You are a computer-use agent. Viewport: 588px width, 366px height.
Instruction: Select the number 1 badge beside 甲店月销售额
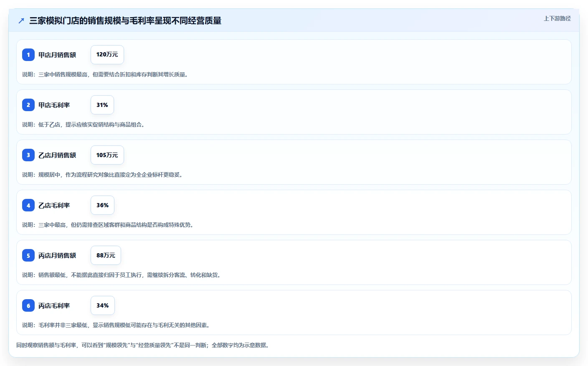(x=28, y=55)
